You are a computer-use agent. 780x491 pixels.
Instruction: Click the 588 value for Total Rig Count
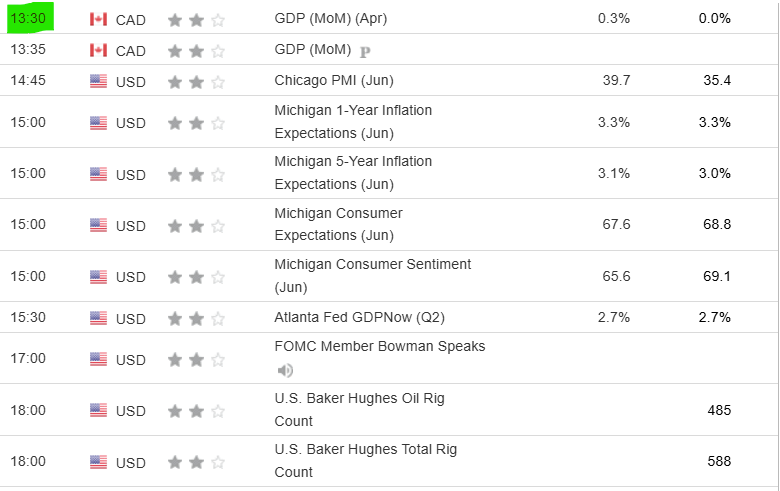(x=717, y=462)
